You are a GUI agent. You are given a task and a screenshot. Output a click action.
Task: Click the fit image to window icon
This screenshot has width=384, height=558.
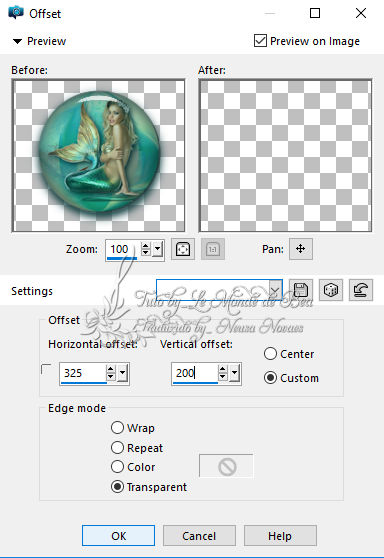tap(183, 249)
